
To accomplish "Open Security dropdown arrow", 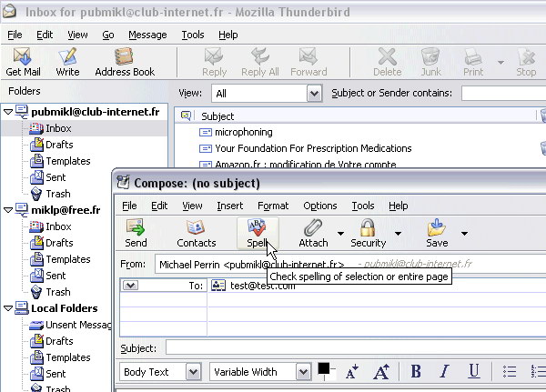I will click(x=398, y=234).
